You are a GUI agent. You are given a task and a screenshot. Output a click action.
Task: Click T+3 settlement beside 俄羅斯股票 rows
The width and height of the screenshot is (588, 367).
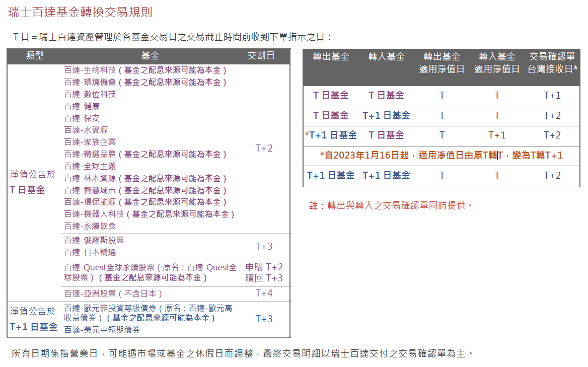(x=264, y=246)
